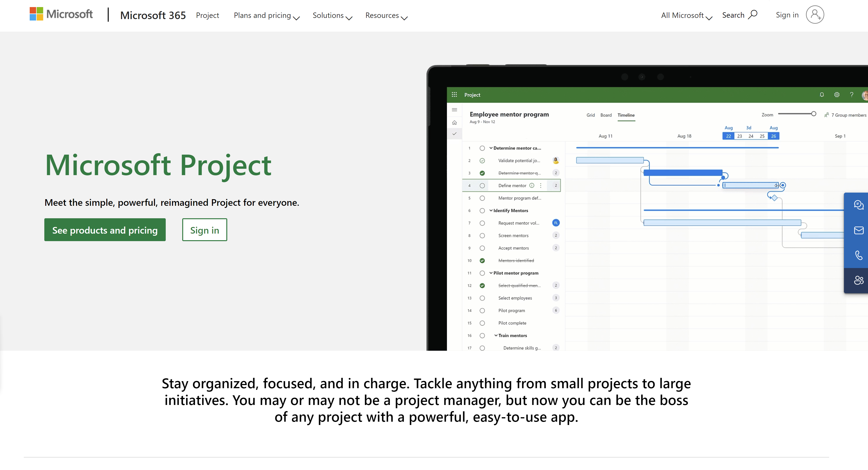Open the hamburger menu in Project sidebar
Viewport: 868px width, 470px height.
tap(454, 110)
